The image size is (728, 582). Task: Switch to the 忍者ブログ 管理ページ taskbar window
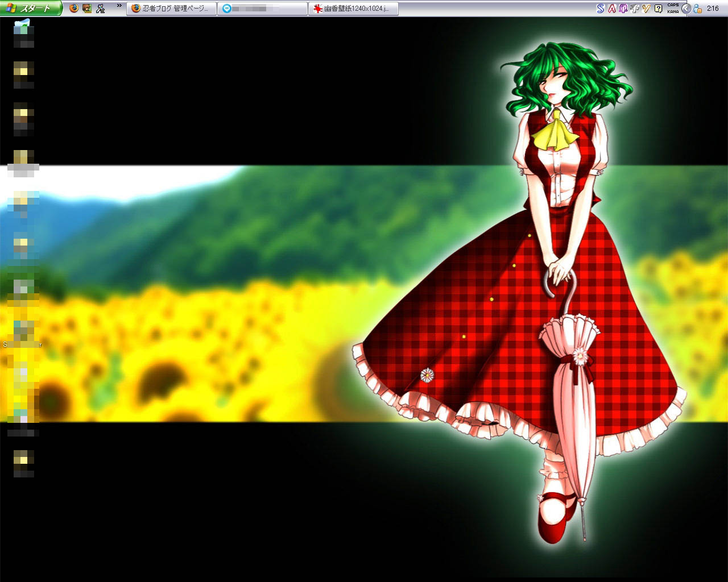[171, 9]
